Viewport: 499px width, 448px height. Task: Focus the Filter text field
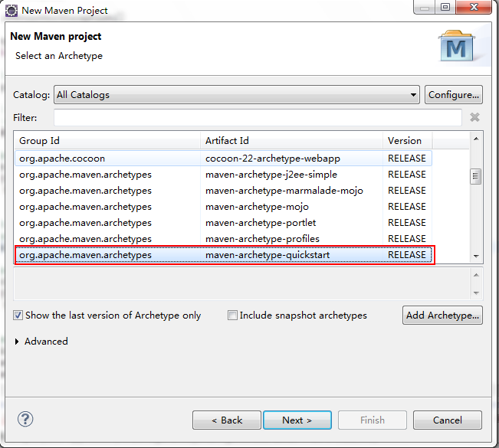coord(258,117)
